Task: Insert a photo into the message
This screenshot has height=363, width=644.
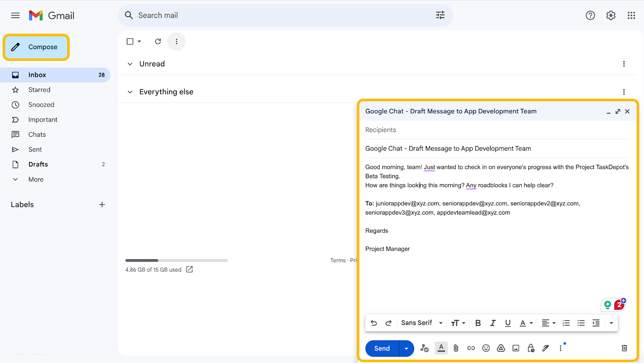Action: click(x=516, y=348)
